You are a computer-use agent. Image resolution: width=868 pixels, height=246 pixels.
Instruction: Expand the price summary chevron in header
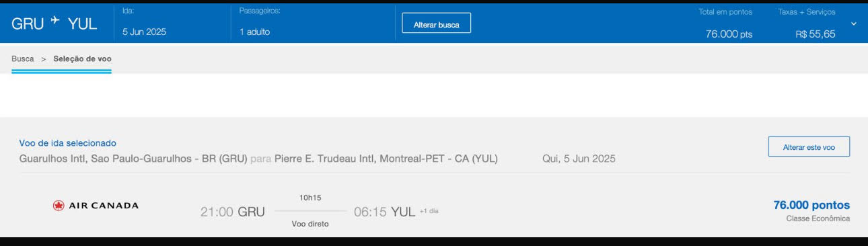853,24
